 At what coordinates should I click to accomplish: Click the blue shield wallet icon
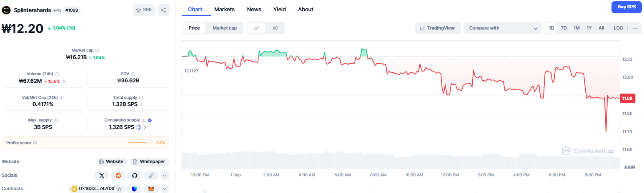134,189
